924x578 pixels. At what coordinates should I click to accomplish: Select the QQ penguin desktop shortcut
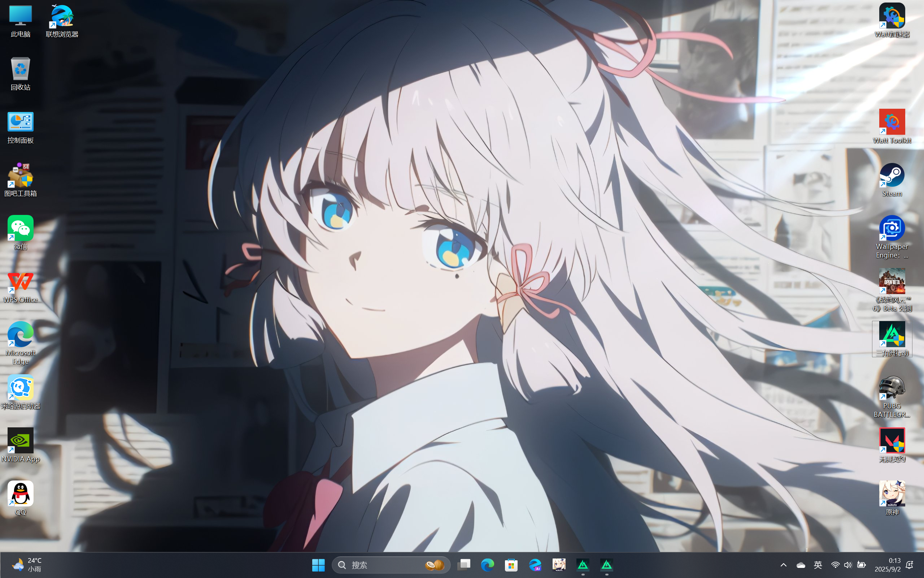point(20,499)
